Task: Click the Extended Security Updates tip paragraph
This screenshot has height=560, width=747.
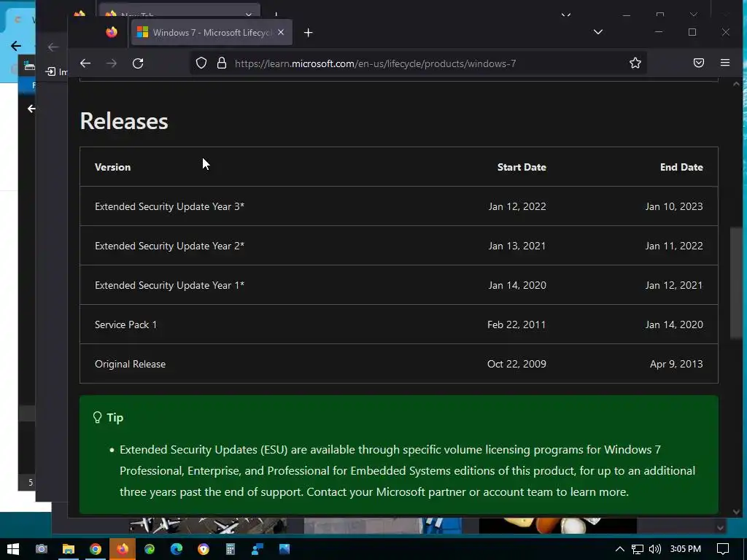Action: pyautogui.click(x=407, y=471)
